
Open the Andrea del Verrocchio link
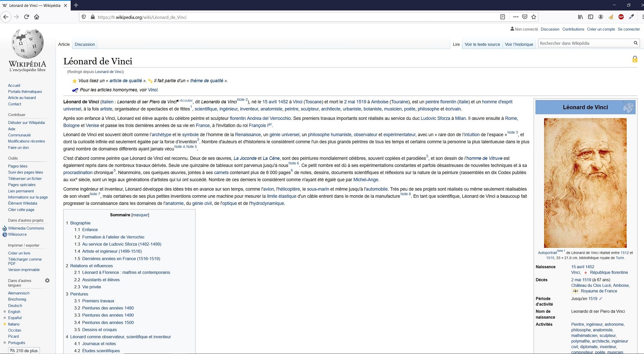point(269,118)
